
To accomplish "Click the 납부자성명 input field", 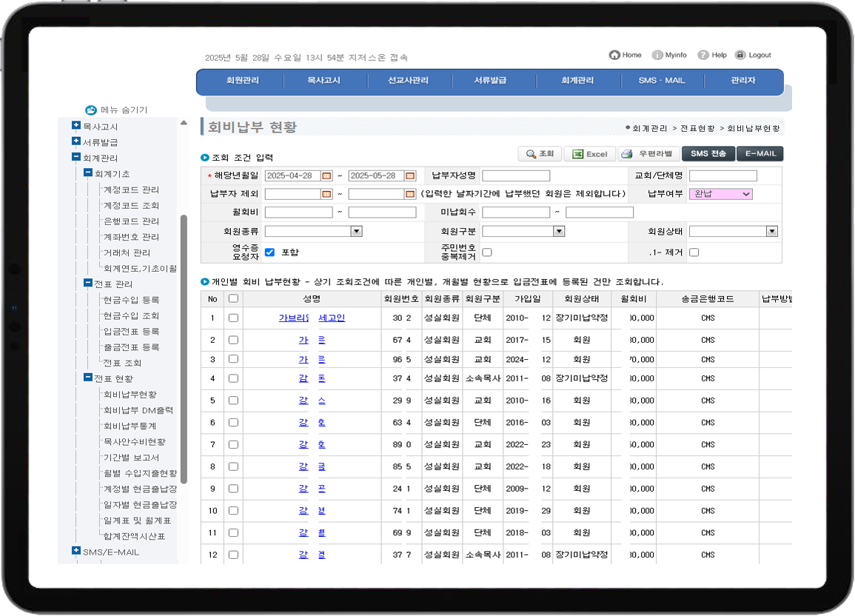I will coord(516,175).
